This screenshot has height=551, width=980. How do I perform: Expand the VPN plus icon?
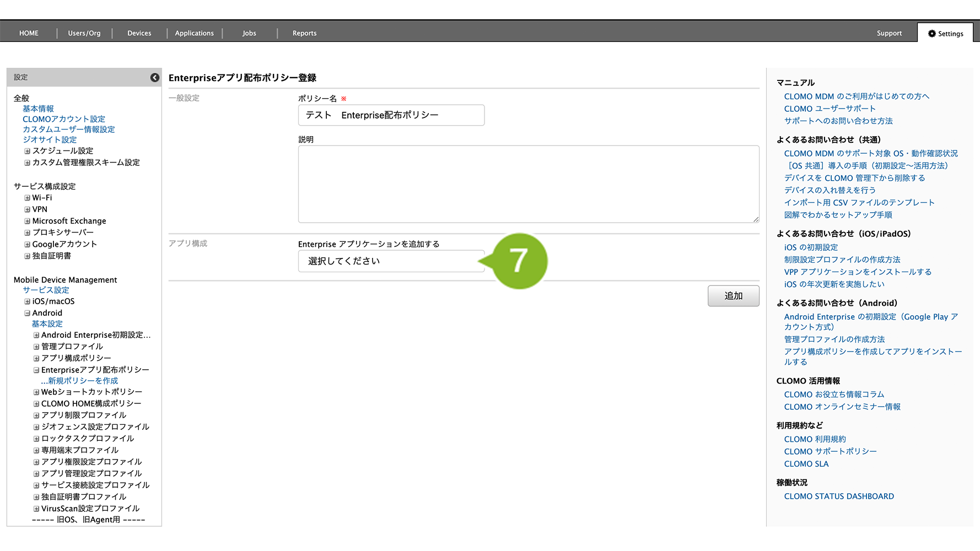pyautogui.click(x=27, y=209)
